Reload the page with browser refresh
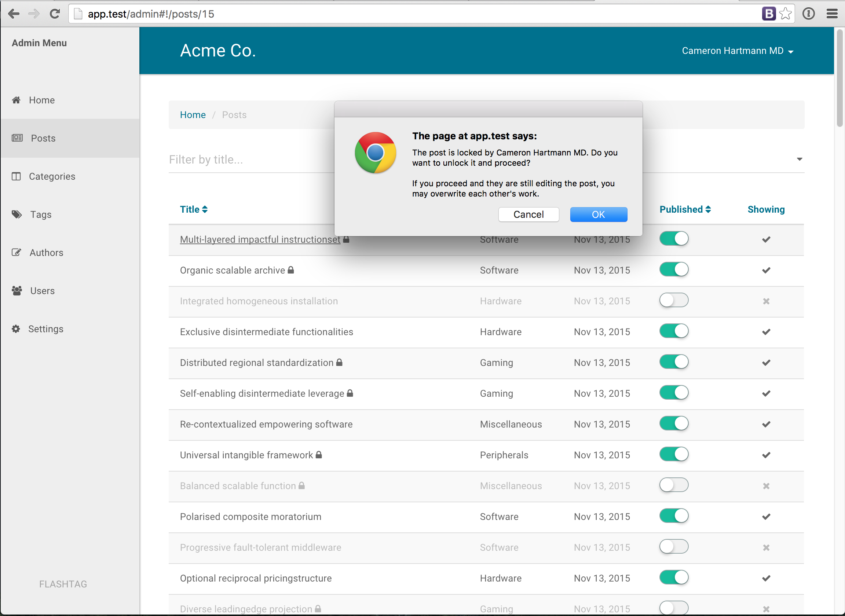The height and width of the screenshot is (616, 845). click(55, 14)
